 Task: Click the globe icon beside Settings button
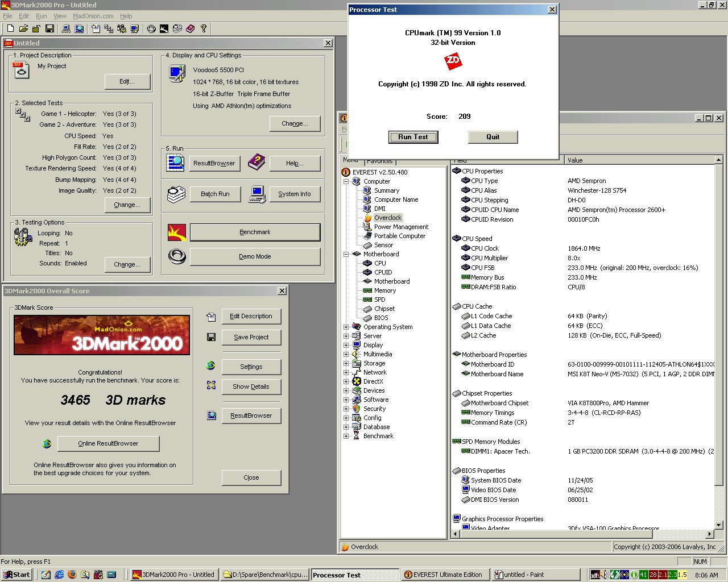click(211, 366)
